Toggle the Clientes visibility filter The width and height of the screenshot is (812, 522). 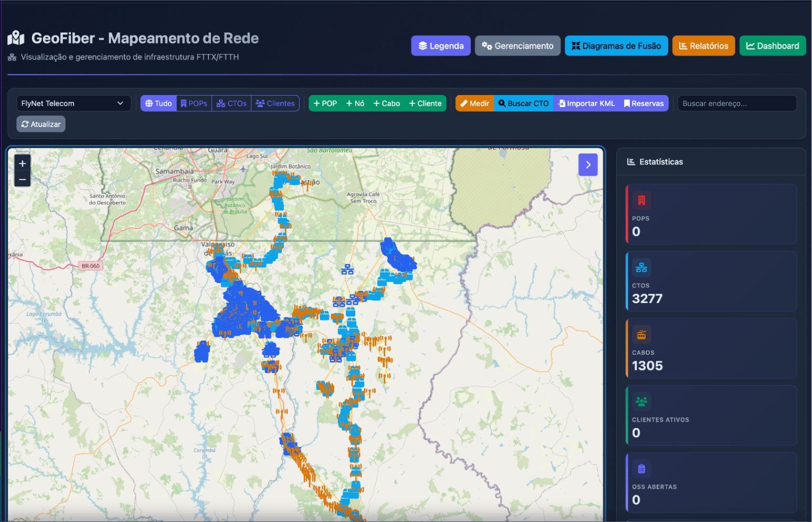pos(275,103)
